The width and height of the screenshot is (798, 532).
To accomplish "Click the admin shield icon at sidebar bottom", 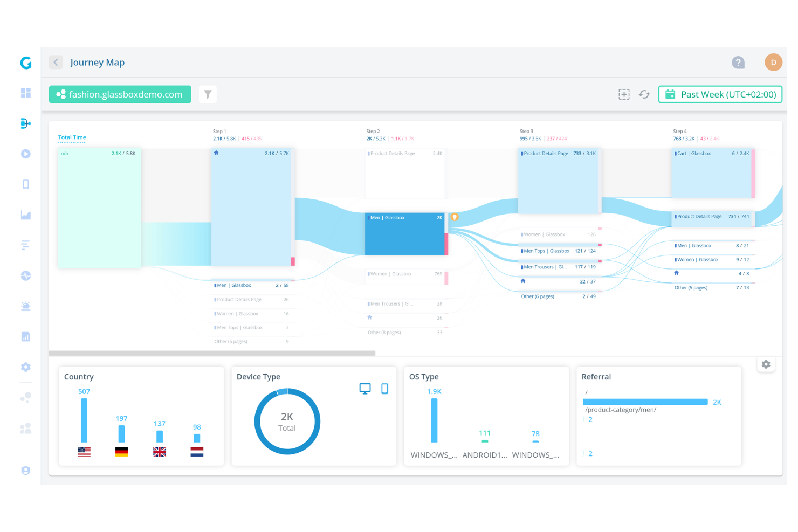I will pyautogui.click(x=25, y=471).
